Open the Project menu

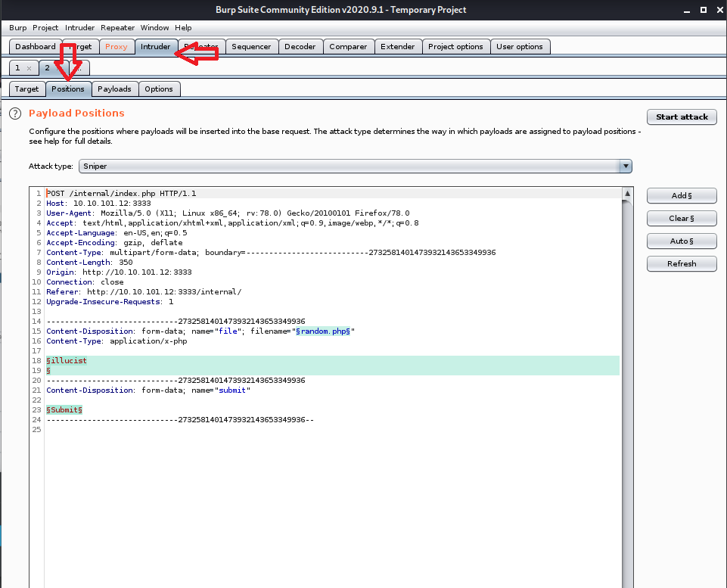point(45,28)
